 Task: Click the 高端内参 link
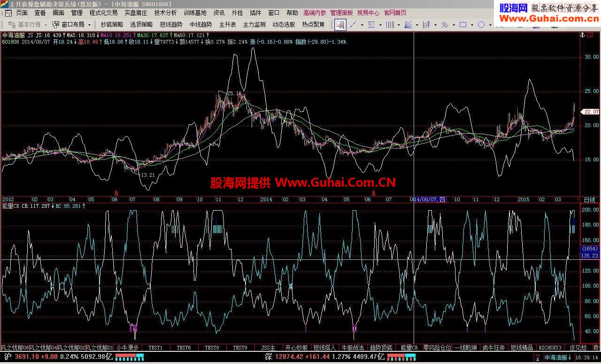tap(315, 13)
